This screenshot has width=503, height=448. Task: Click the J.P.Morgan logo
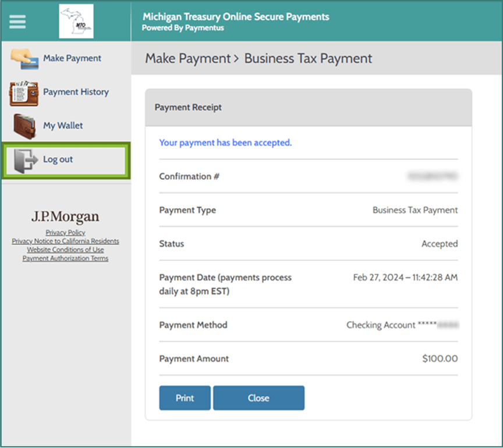coord(65,216)
